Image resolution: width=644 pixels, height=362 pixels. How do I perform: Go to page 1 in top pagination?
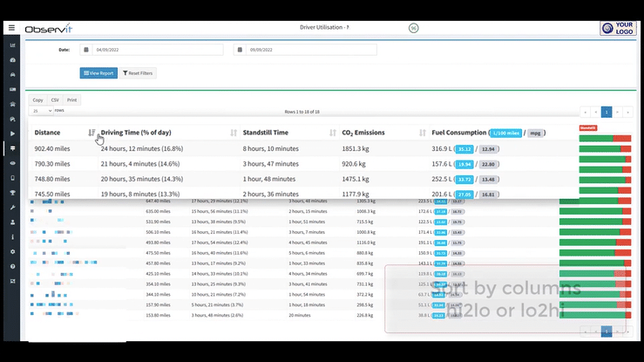607,113
